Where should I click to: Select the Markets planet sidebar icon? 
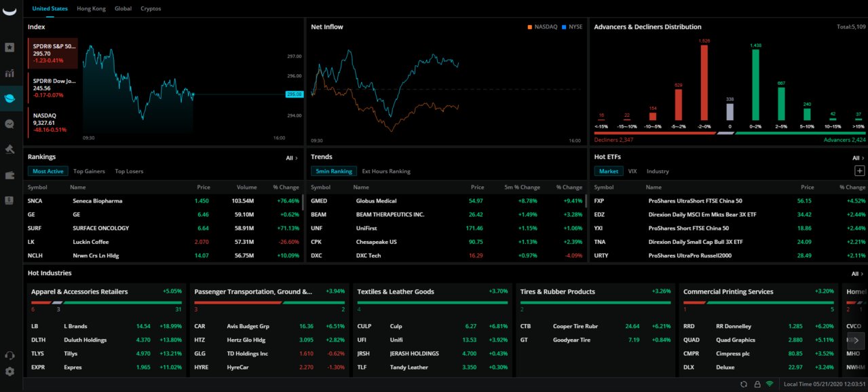pos(10,99)
